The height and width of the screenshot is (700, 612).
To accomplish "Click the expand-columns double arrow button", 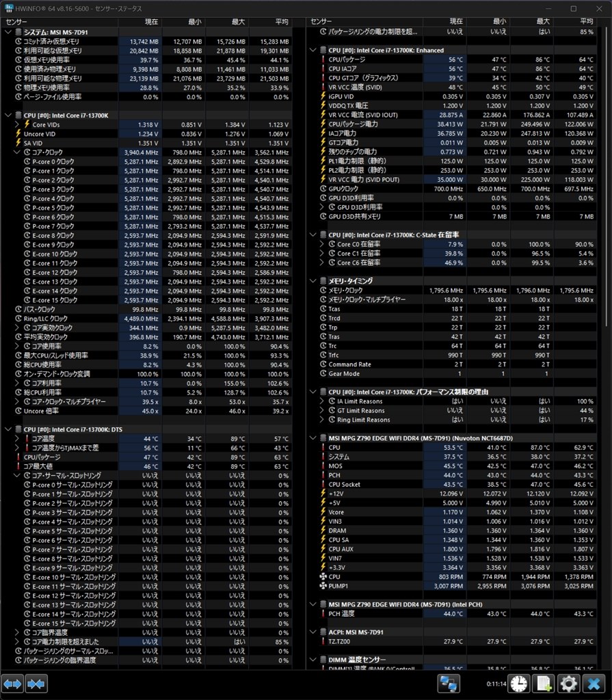I will pyautogui.click(x=12, y=684).
